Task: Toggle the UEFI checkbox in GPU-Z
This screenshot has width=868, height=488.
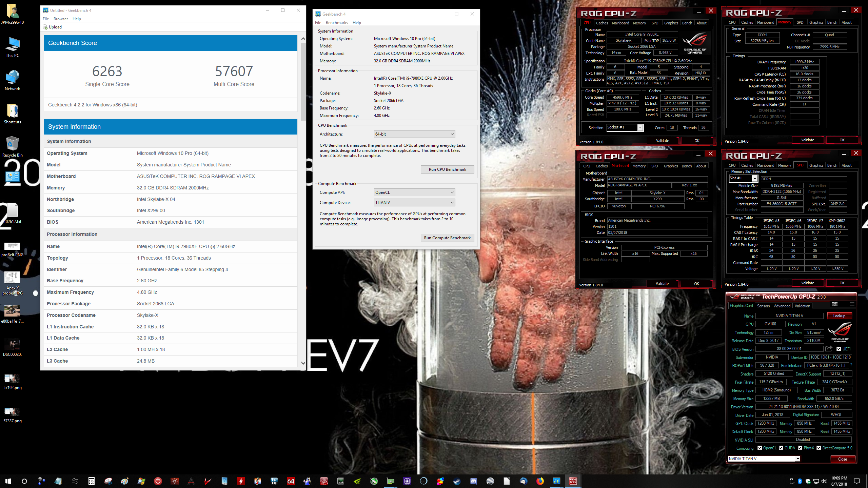Action: click(839, 349)
